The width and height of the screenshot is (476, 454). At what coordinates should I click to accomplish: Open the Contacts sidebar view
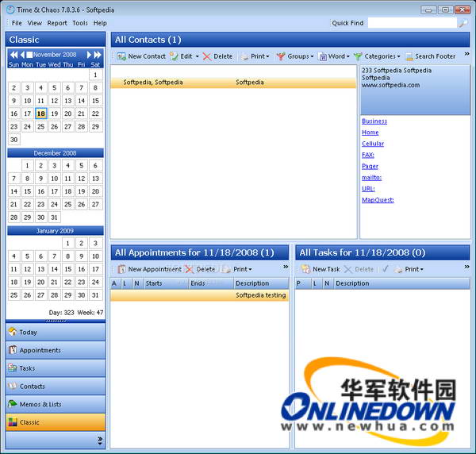(56, 387)
